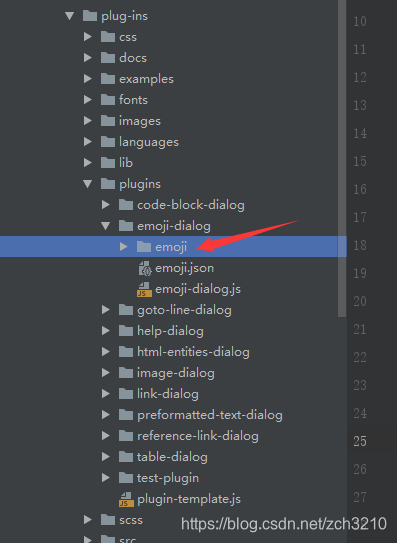Screen dimensions: 397x543
Task: Click the languages folder icon
Action: click(x=108, y=142)
